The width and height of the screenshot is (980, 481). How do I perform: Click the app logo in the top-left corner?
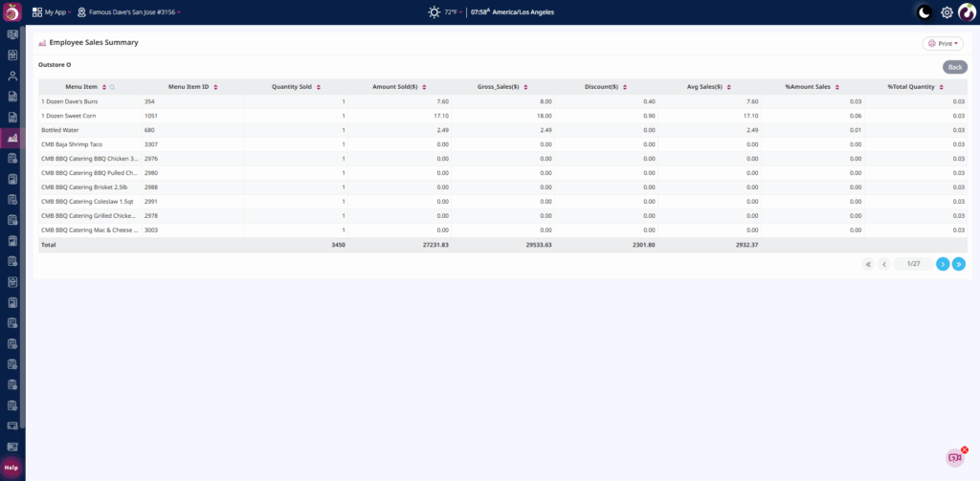(12, 12)
